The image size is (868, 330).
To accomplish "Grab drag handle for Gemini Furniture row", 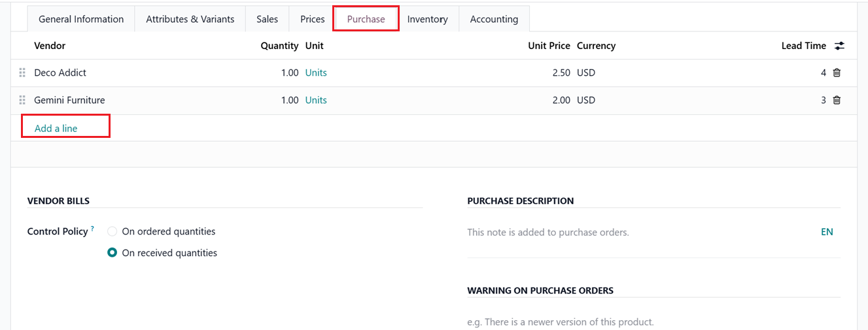I will click(x=22, y=100).
